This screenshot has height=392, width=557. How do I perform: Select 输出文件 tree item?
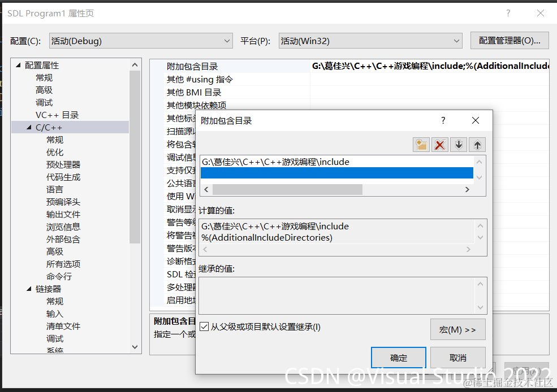click(63, 214)
